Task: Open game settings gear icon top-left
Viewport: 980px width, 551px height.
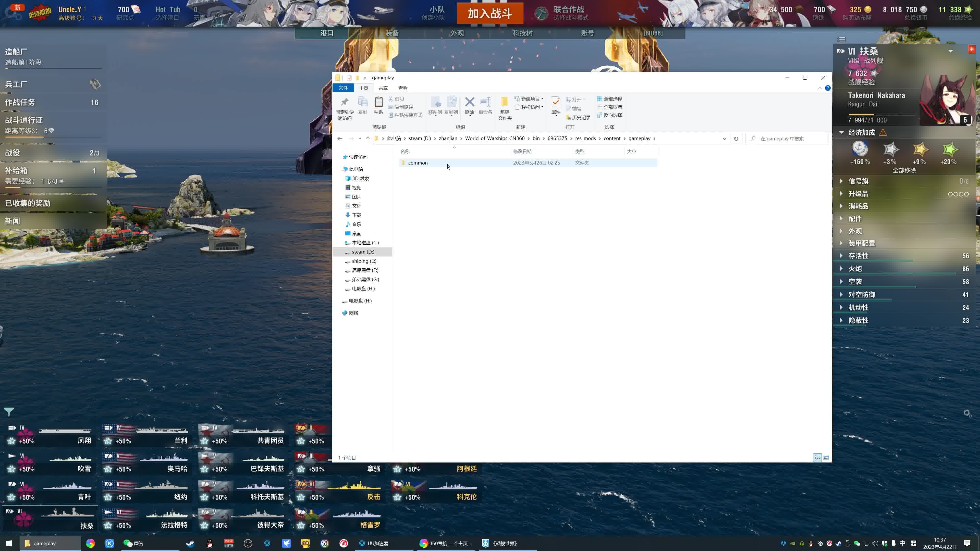Action: [x=14, y=13]
